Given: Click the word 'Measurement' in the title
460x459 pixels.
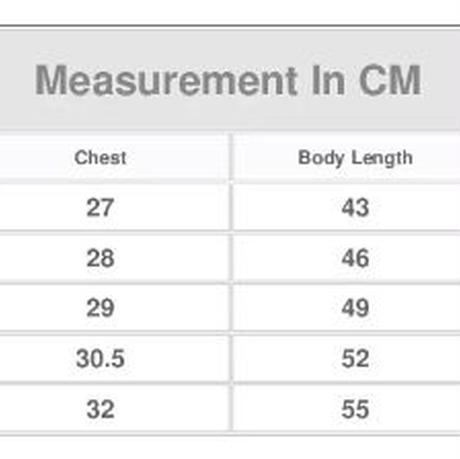Looking at the screenshot, I should 166,80.
